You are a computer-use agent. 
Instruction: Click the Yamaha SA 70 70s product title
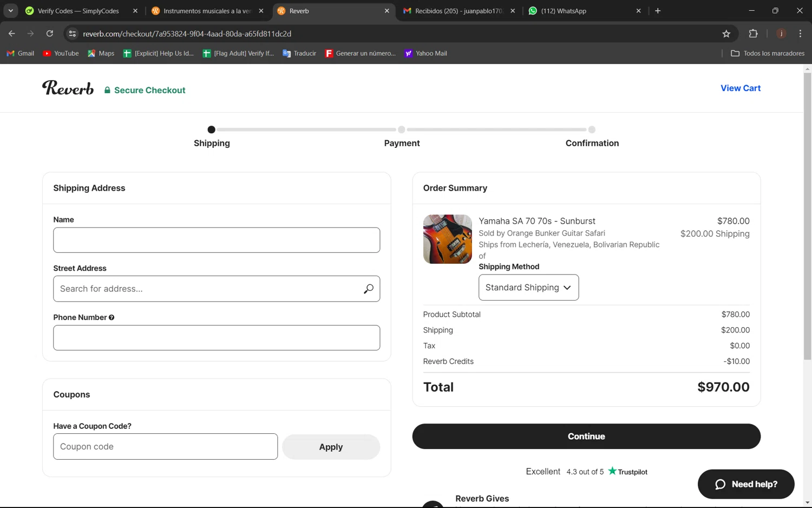(537, 221)
